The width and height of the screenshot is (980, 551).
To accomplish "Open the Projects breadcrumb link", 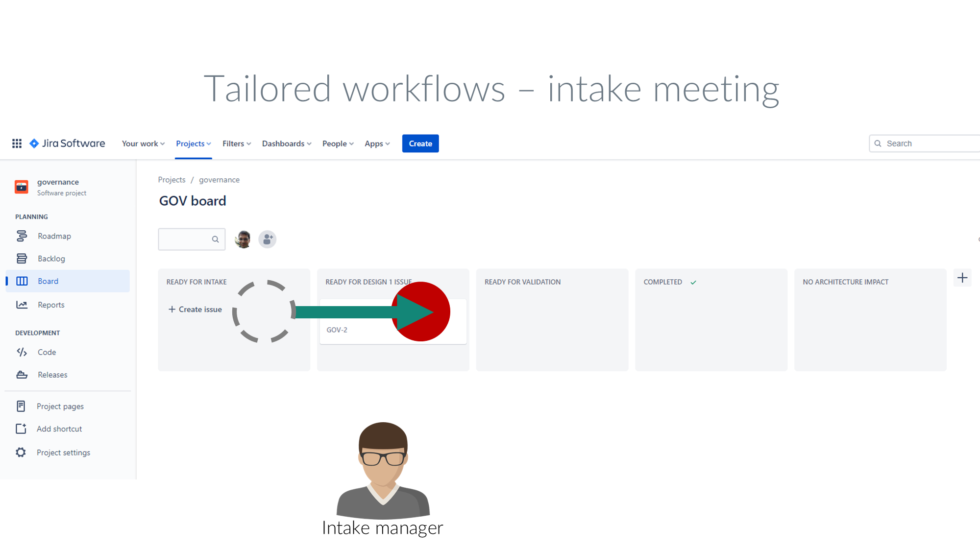I will pos(171,180).
